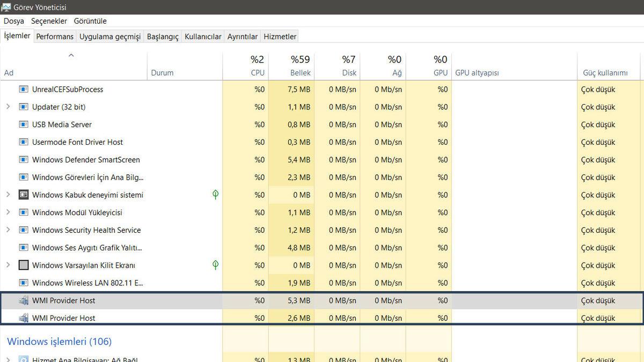Select the second WMI Provider Host row
The width and height of the screenshot is (644, 362).
pyautogui.click(x=107, y=317)
